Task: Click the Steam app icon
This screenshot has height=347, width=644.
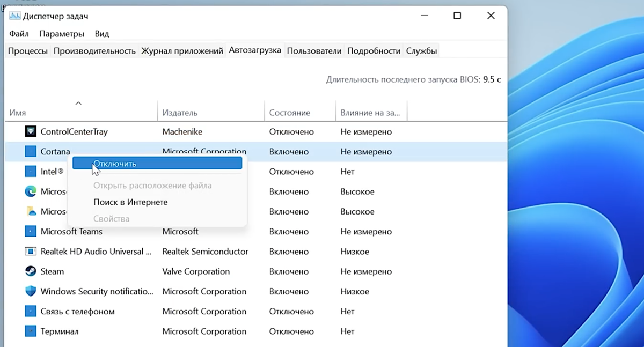Action: pyautogui.click(x=31, y=271)
